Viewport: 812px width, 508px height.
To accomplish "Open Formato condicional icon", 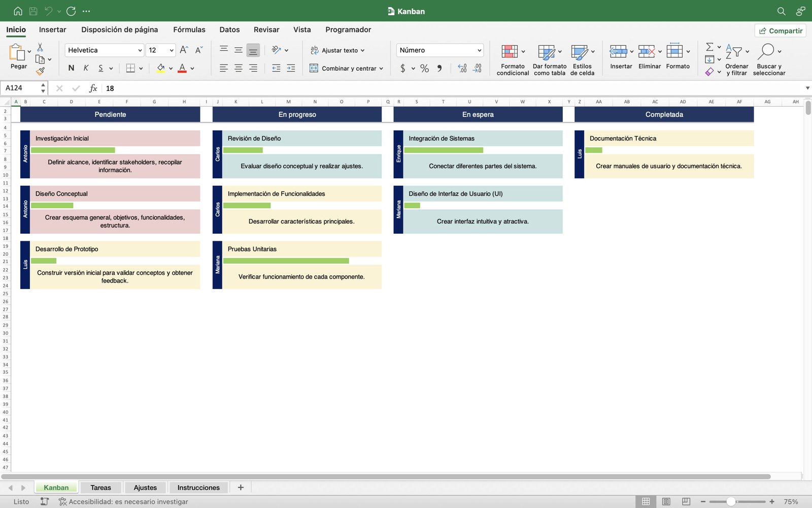I will (x=510, y=51).
